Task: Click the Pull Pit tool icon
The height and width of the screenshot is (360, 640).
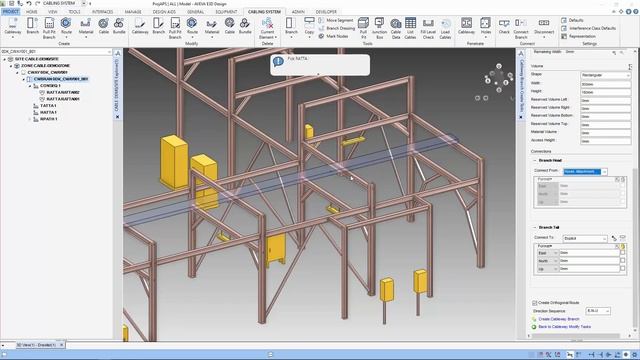Action: coord(363,28)
